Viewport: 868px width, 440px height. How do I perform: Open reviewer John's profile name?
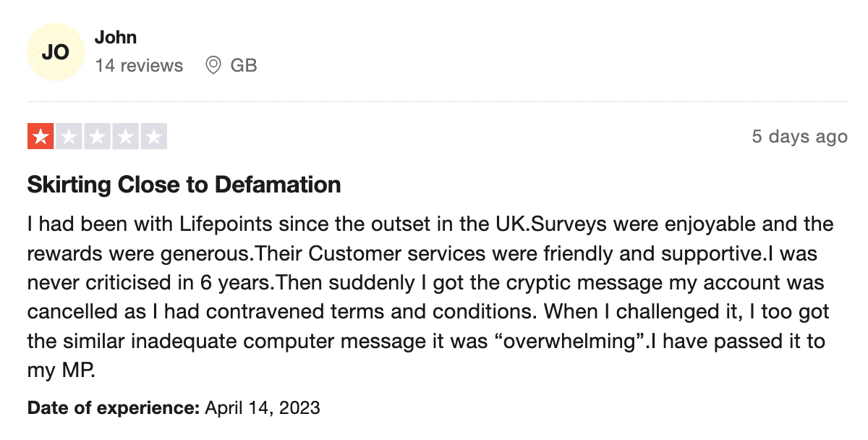[116, 38]
